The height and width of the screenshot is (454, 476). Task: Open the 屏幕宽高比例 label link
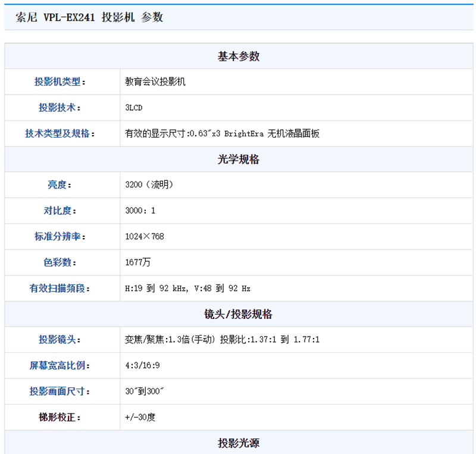[x=59, y=365]
